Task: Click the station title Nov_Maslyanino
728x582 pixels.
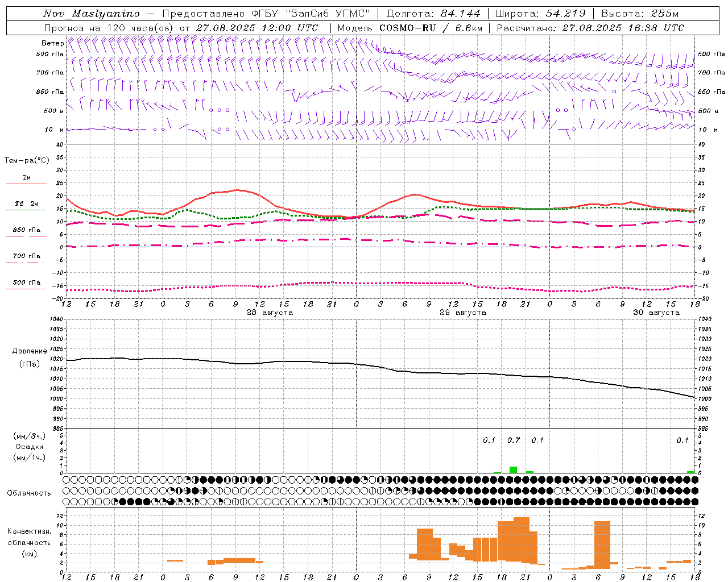Action: tap(92, 14)
